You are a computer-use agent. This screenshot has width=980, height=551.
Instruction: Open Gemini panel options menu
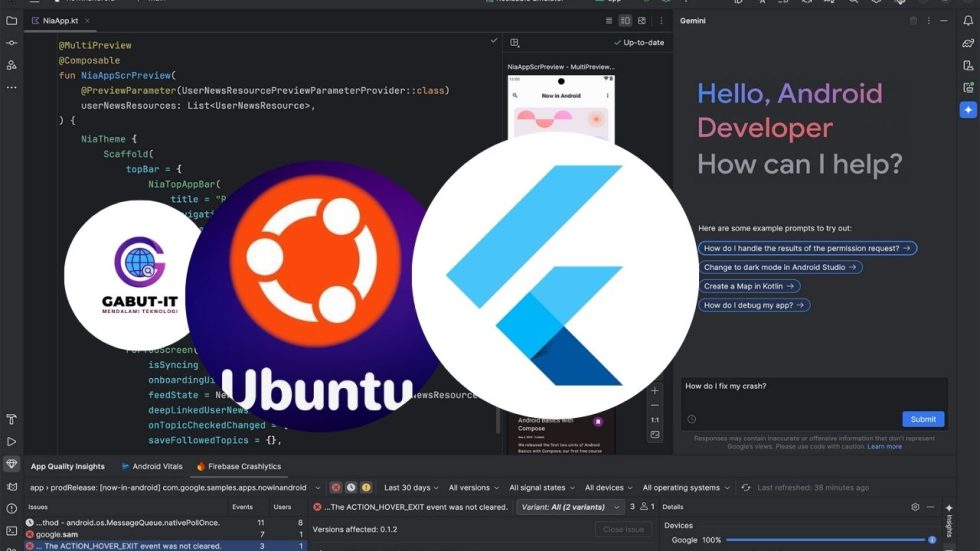click(929, 21)
